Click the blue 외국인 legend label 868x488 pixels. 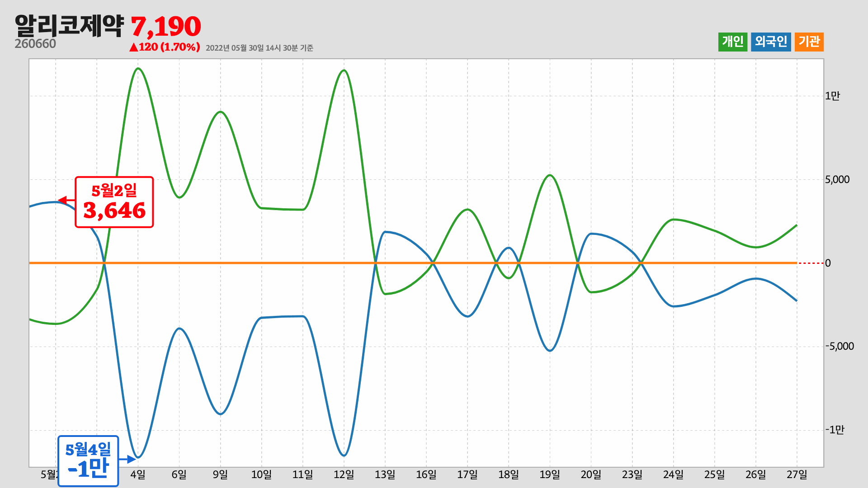(x=771, y=42)
